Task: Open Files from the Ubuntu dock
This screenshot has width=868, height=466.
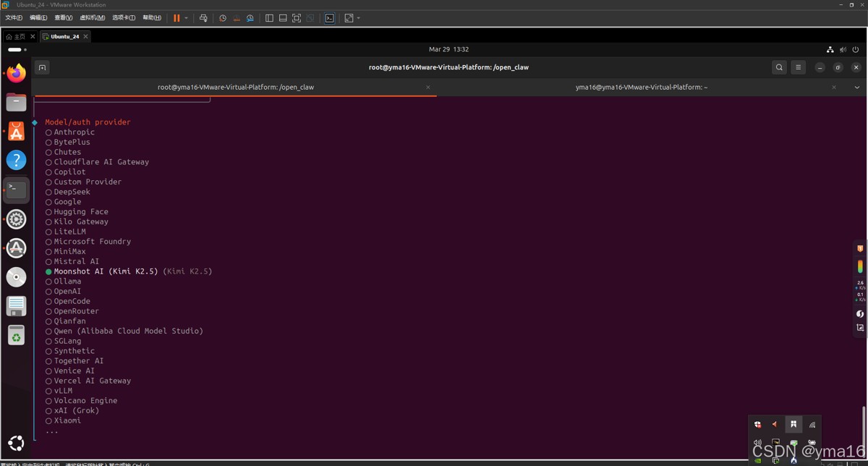Action: coord(16,102)
